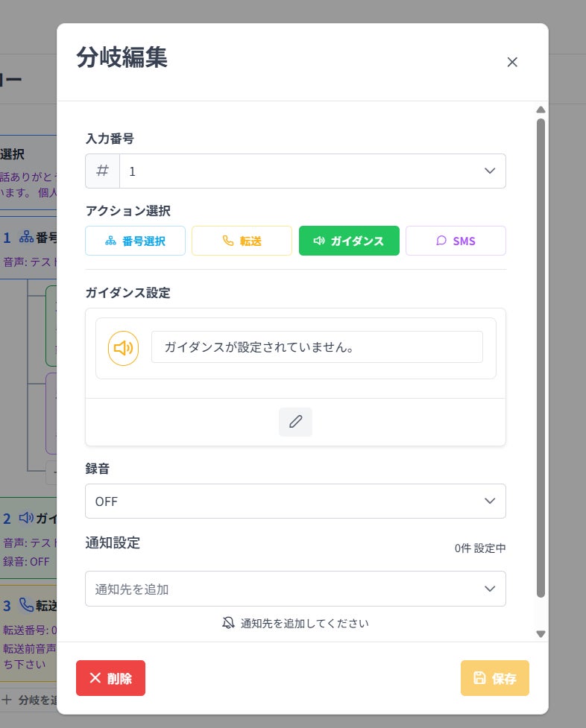The width and height of the screenshot is (586, 728).
Task: Click the 0件 設定中 status text
Action: click(480, 548)
